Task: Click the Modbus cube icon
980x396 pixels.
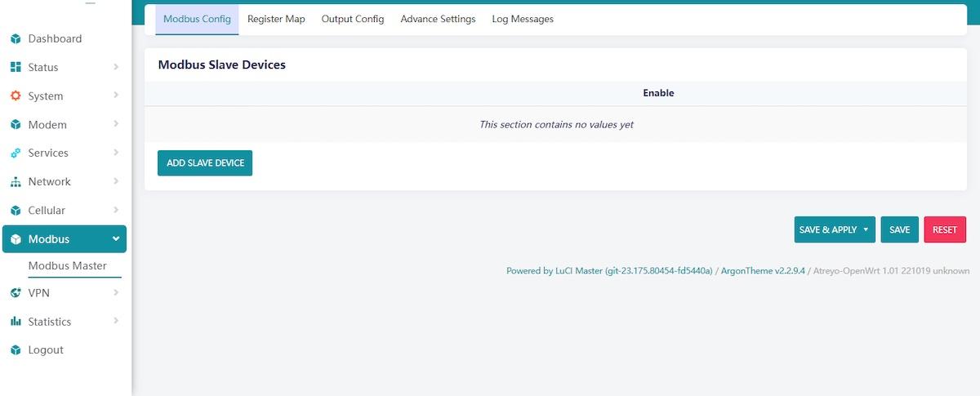Action: click(16, 239)
